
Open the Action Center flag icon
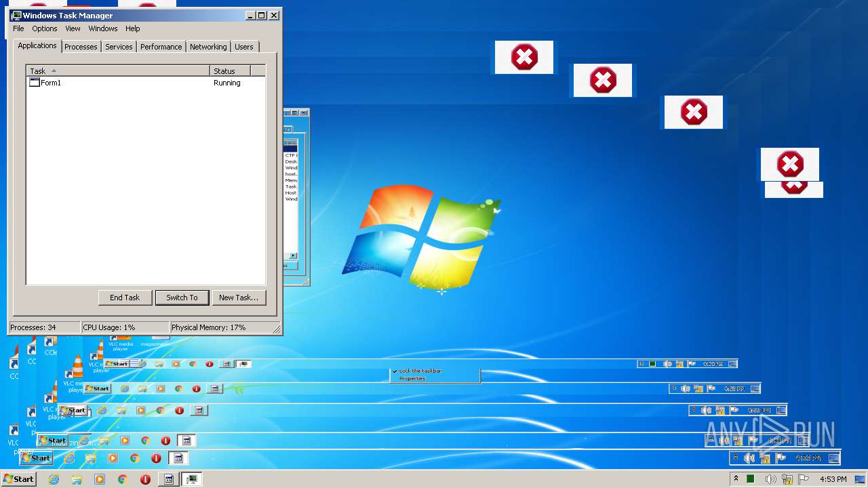tap(804, 479)
